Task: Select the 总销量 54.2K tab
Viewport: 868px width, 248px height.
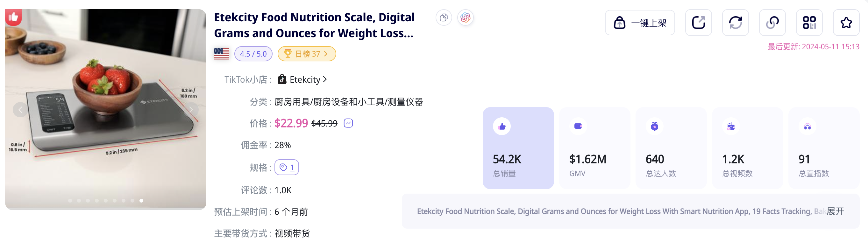Action: (x=518, y=148)
